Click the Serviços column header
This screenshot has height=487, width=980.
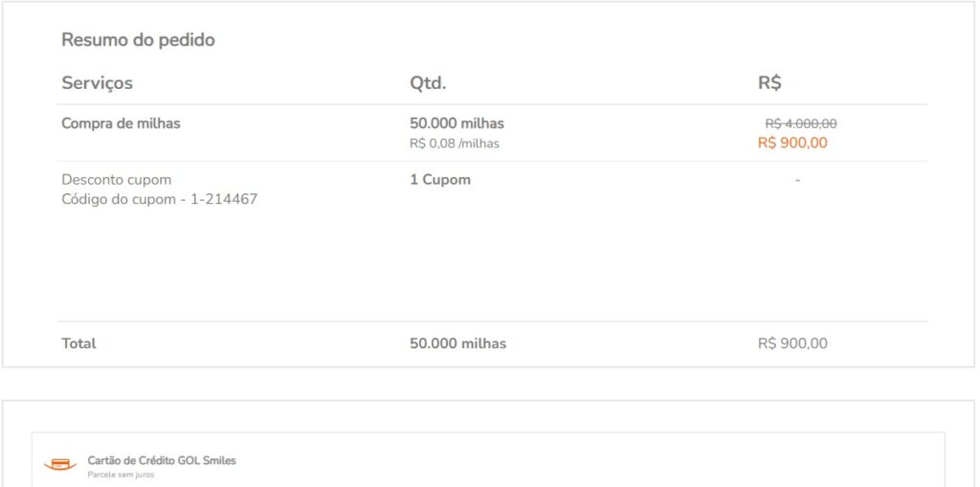[x=97, y=83]
